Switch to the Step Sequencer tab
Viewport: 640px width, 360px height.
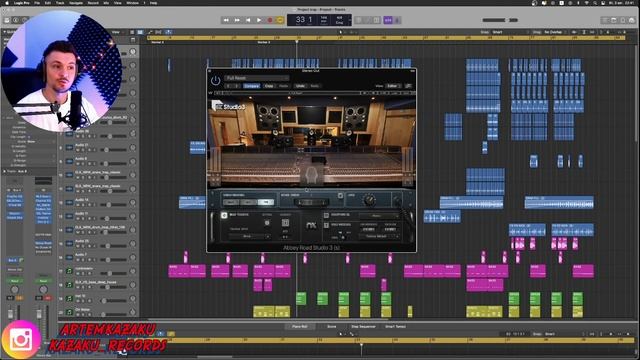pyautogui.click(x=363, y=327)
